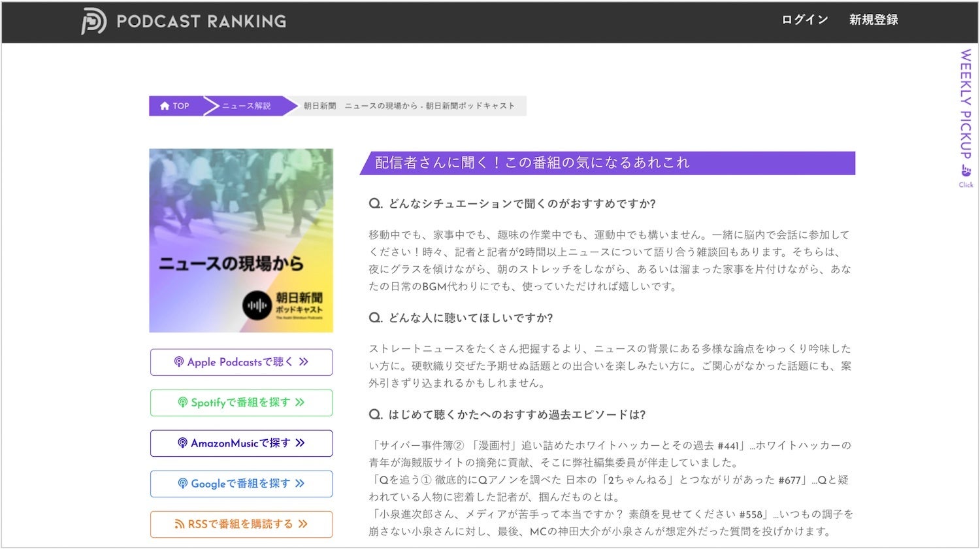
Task: Click the PODCAST RANKING site title text
Action: pos(201,22)
